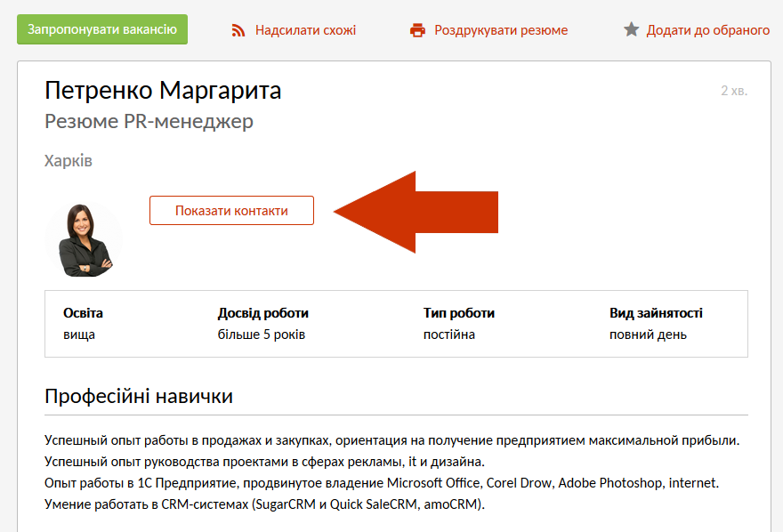Click the name Петренко Маргарита heading
Viewport: 783px width, 532px height.
coord(163,91)
